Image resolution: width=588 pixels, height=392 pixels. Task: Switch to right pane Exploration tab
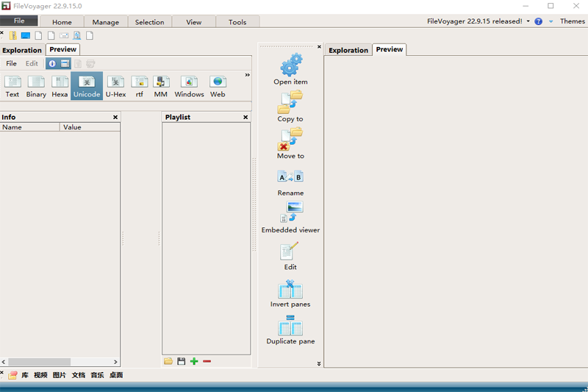coord(348,50)
